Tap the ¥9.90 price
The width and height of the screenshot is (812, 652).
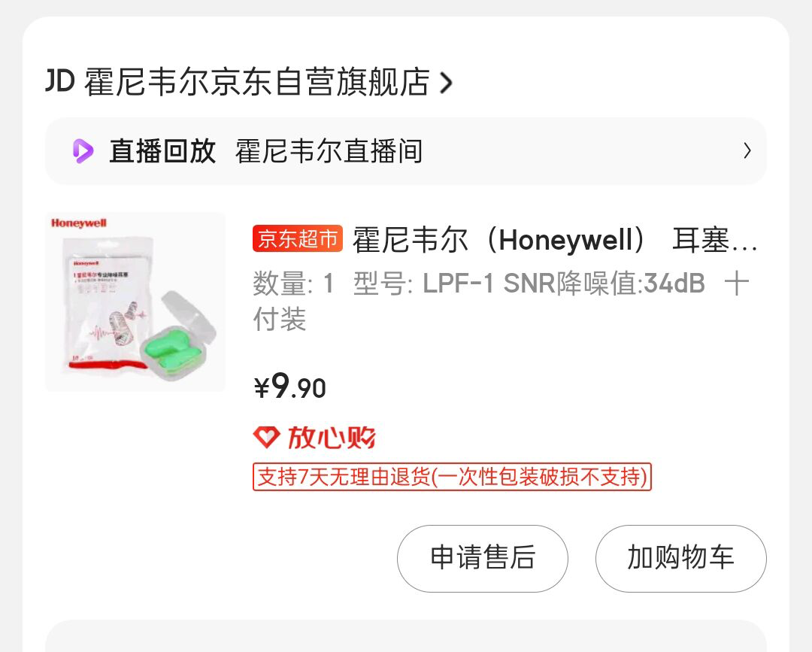(290, 387)
